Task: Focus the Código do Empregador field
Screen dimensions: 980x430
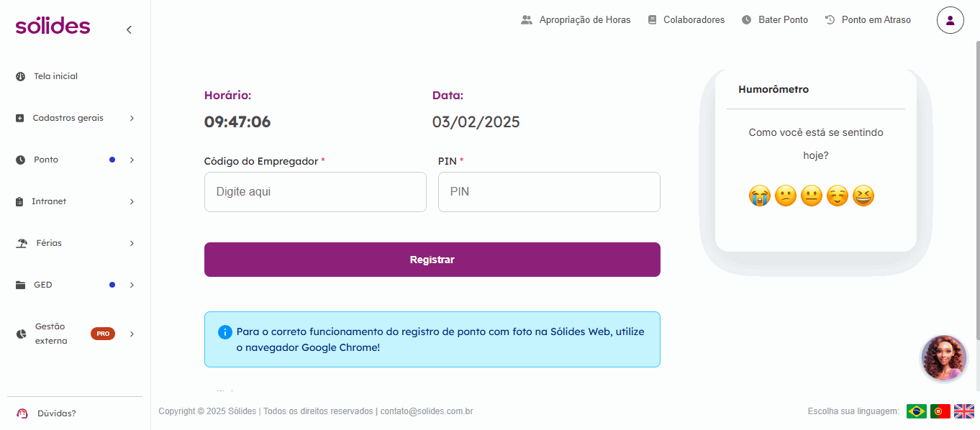Action: 315,192
